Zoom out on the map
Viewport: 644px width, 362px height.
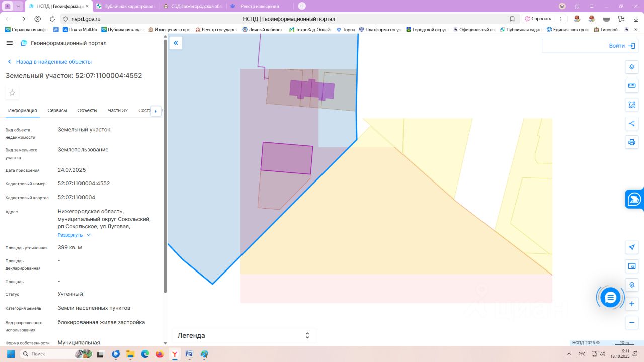[x=632, y=322]
